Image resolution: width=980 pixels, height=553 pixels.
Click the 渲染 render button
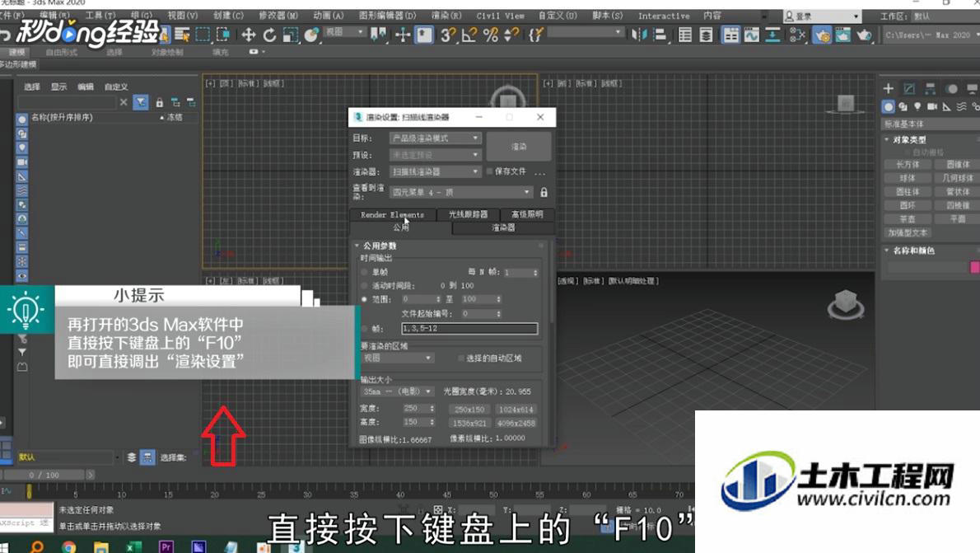519,147
